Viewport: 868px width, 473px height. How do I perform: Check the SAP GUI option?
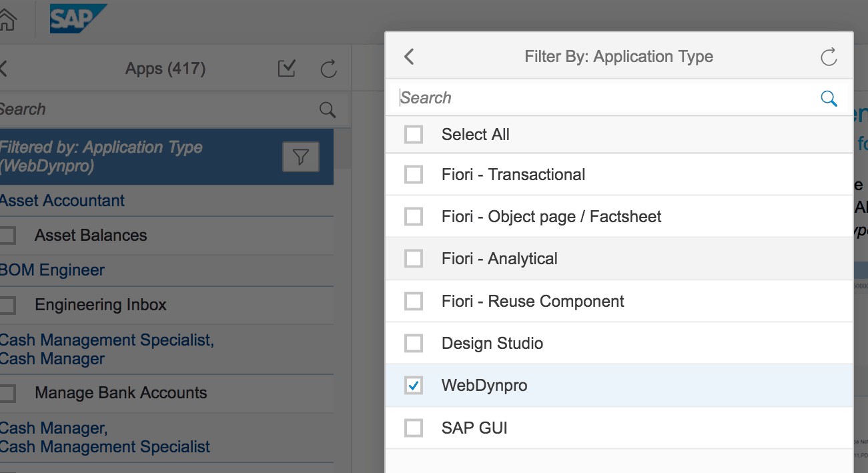point(414,428)
